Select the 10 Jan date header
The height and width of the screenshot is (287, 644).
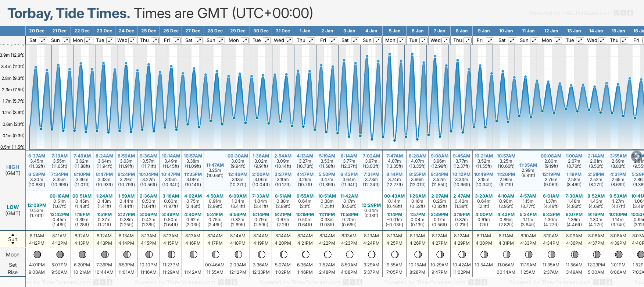[x=506, y=31]
